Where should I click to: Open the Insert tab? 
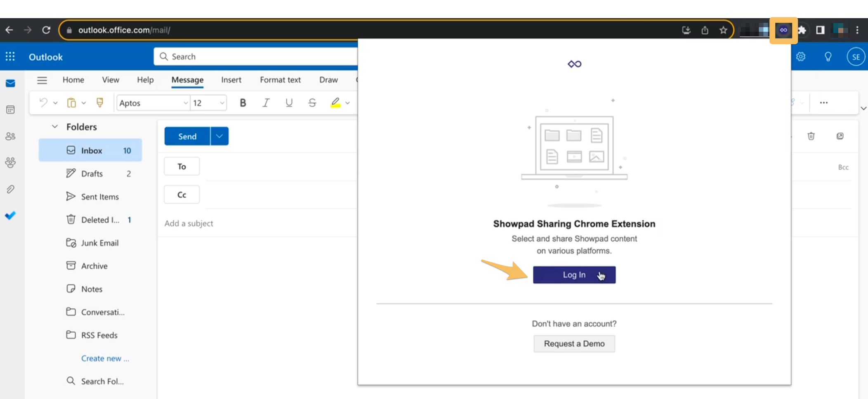[231, 80]
